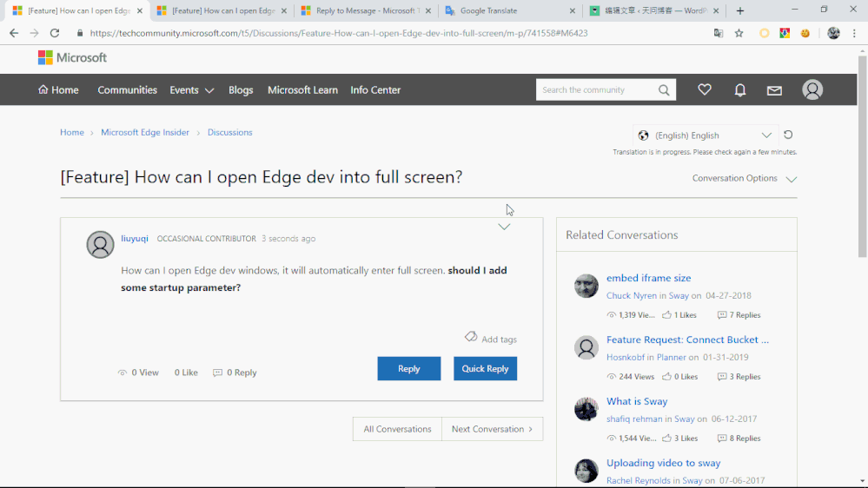Image resolution: width=868 pixels, height=488 pixels.
Task: Bookmark this page with the star icon
Action: (739, 33)
